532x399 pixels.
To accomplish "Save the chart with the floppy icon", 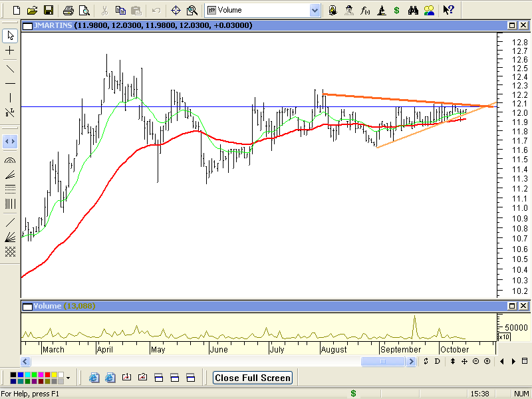I will point(49,11).
